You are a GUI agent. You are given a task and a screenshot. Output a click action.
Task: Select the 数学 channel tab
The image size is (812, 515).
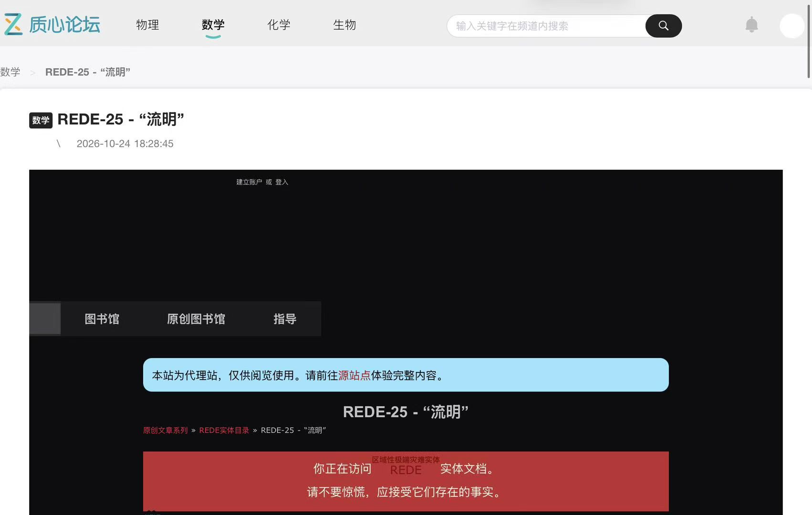pyautogui.click(x=213, y=25)
